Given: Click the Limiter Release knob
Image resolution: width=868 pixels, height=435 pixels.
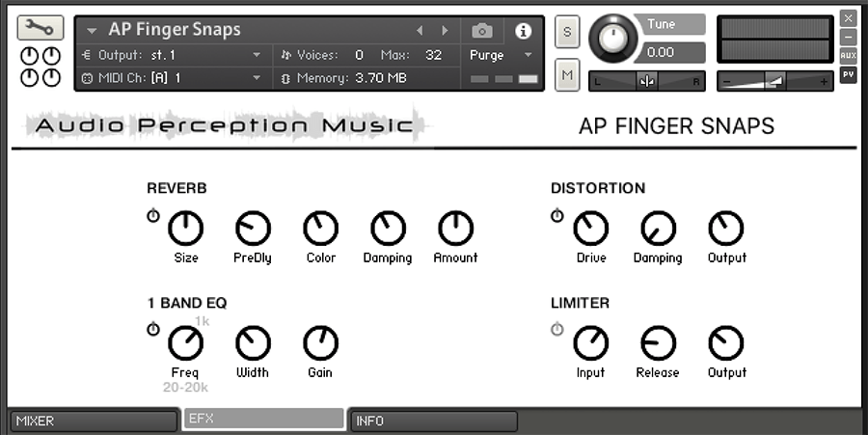Looking at the screenshot, I should (658, 343).
